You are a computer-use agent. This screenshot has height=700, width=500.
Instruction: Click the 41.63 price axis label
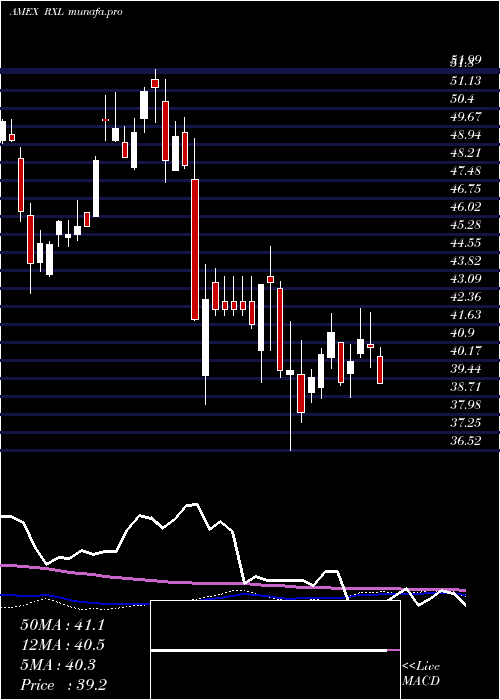click(x=466, y=315)
